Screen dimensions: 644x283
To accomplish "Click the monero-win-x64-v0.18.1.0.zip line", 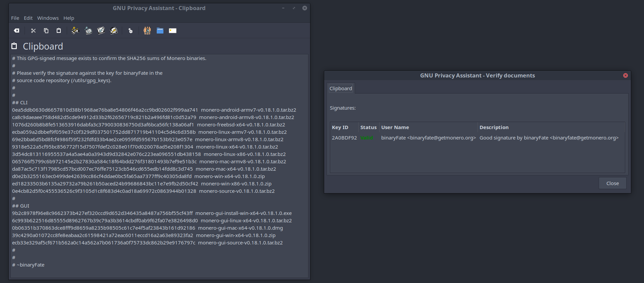I will [x=139, y=176].
